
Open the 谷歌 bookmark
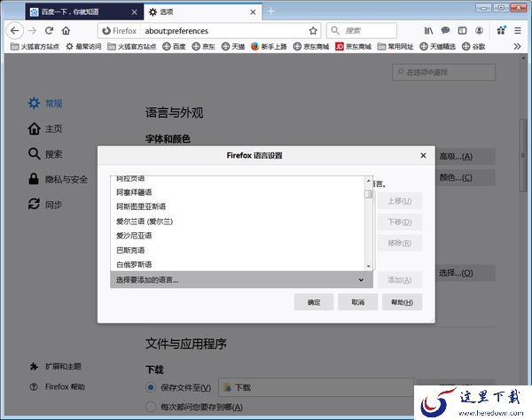pyautogui.click(x=473, y=46)
